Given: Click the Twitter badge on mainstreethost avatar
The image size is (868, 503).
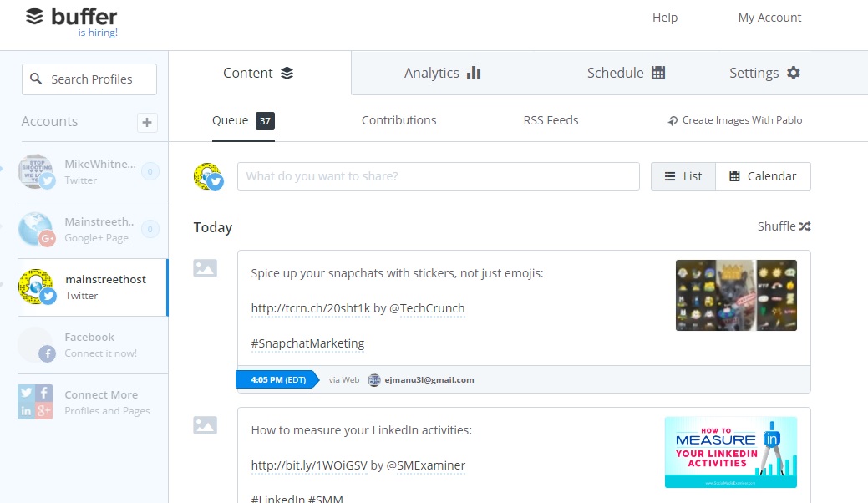Looking at the screenshot, I should point(49,296).
